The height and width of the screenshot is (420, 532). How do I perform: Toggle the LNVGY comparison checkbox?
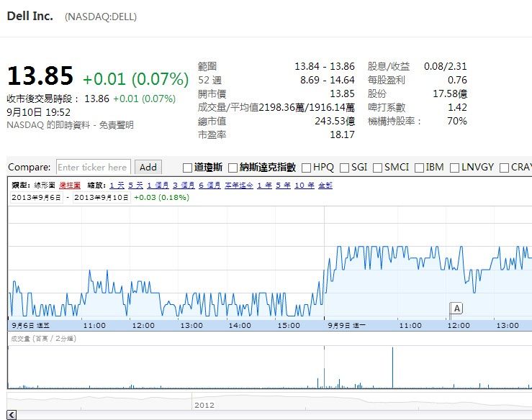pos(454,168)
